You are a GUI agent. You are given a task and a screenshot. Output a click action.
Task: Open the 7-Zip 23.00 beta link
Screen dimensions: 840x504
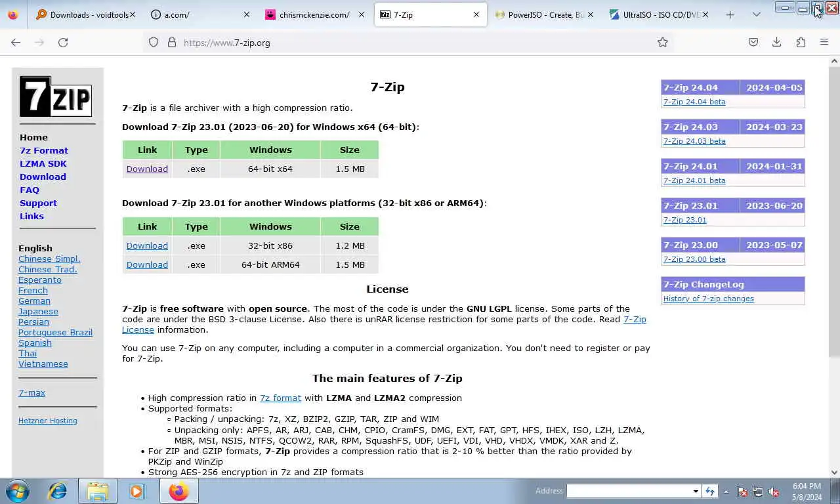pos(694,259)
